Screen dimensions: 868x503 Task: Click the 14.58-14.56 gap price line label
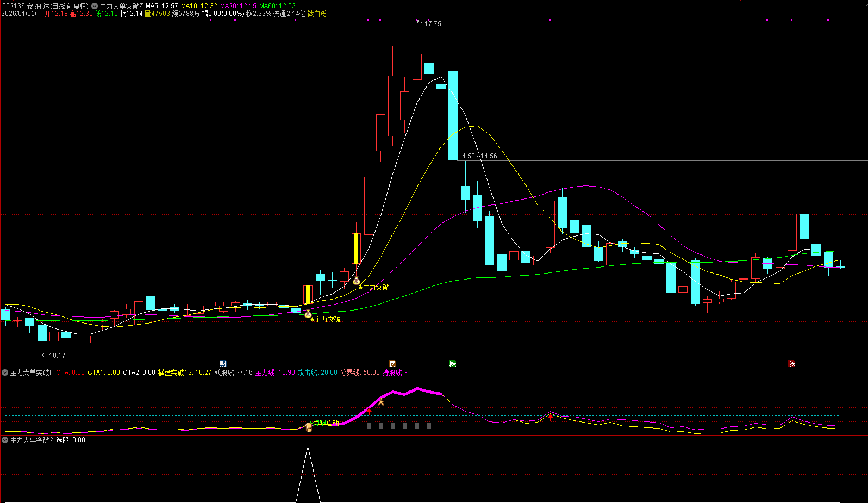point(478,156)
